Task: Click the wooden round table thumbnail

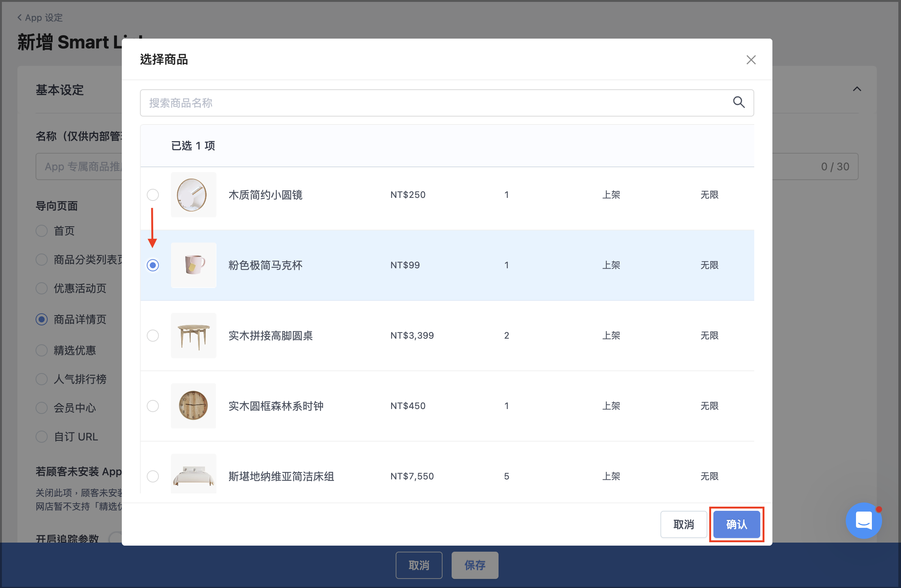Action: 193,336
